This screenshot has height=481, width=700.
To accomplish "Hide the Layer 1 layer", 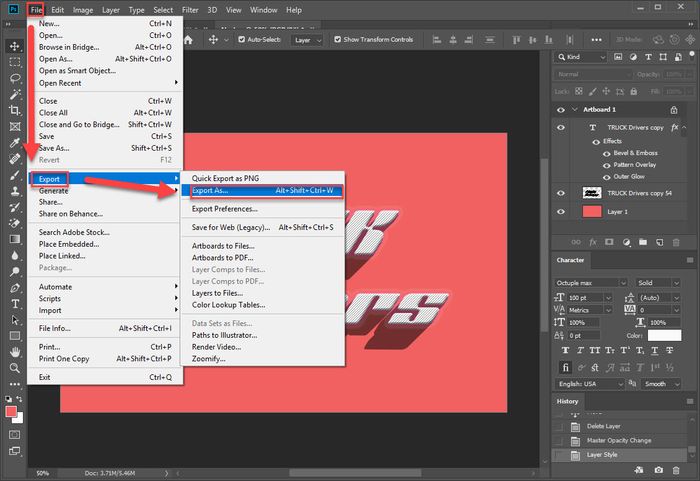I will pos(561,212).
